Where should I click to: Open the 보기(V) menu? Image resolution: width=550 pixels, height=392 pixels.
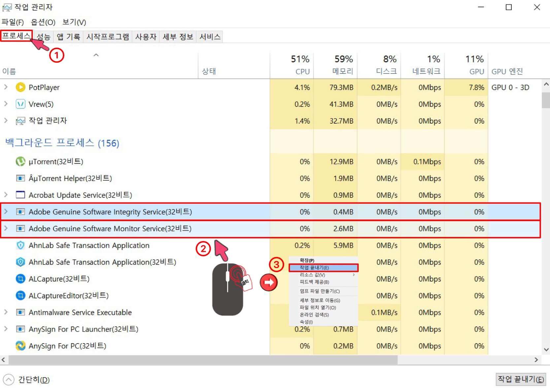coord(74,22)
